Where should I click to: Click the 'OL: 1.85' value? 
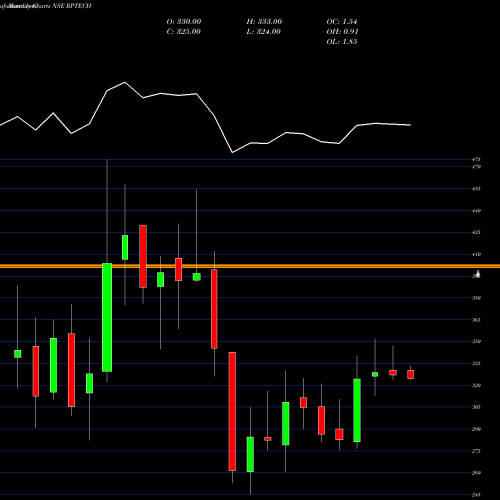[342, 42]
